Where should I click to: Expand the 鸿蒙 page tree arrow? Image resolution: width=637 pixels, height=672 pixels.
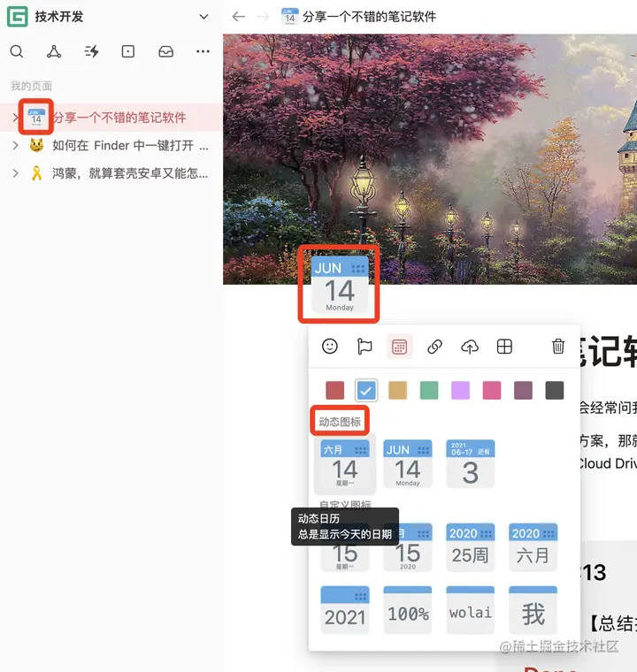(x=15, y=173)
